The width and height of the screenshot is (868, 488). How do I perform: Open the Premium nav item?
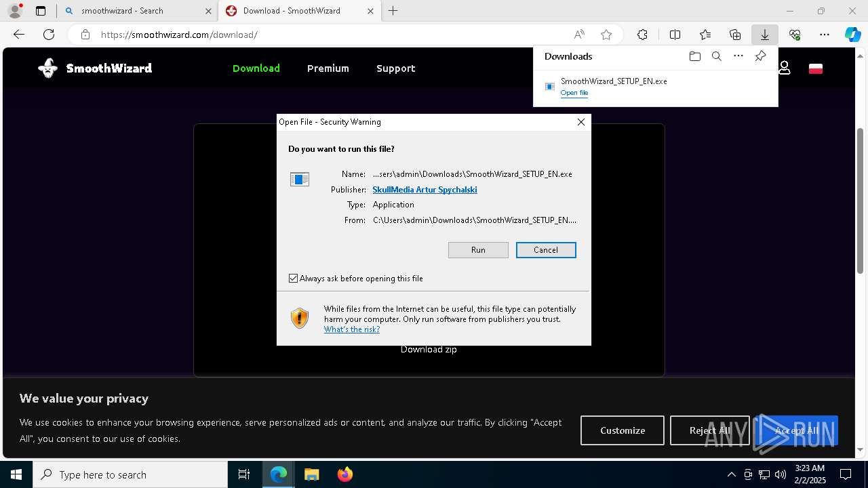328,68
